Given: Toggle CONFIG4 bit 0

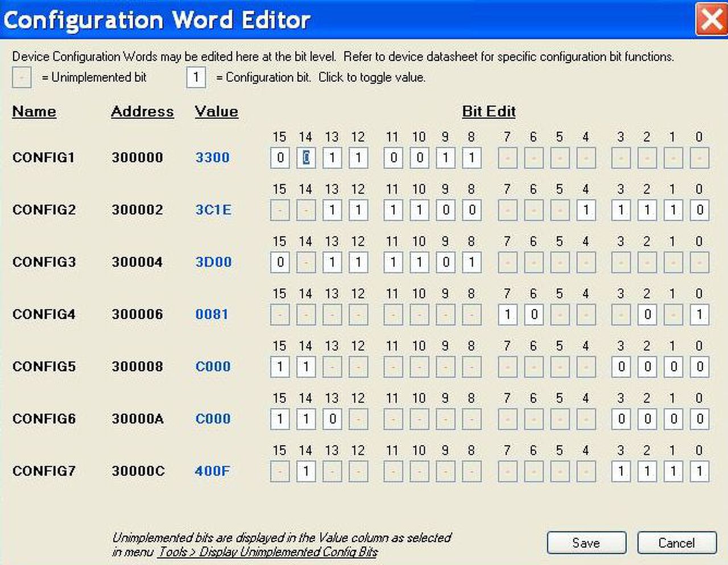Looking at the screenshot, I should 700,314.
